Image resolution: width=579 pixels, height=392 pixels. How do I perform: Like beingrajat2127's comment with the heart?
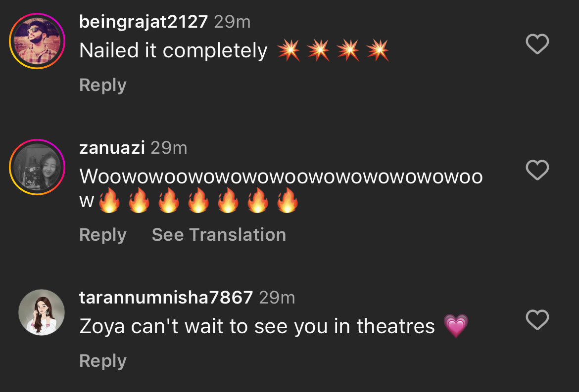(537, 44)
